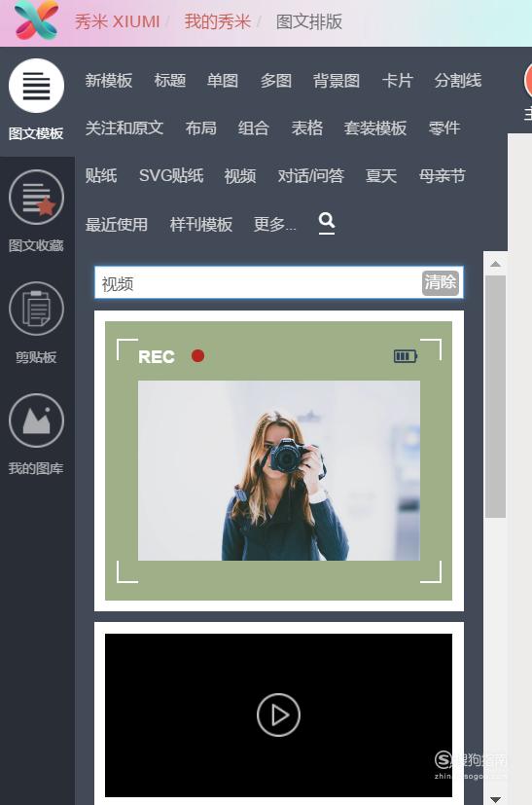Click the template list scrollbar up arrow

click(496, 264)
